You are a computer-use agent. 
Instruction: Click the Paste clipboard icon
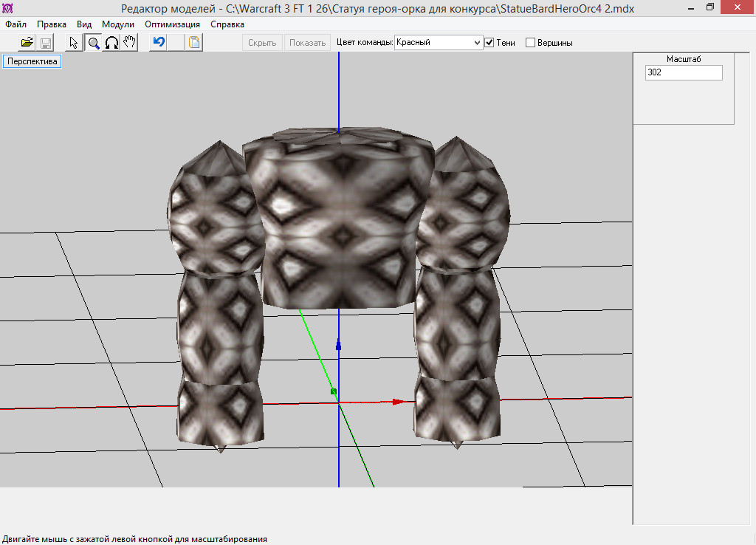point(193,42)
